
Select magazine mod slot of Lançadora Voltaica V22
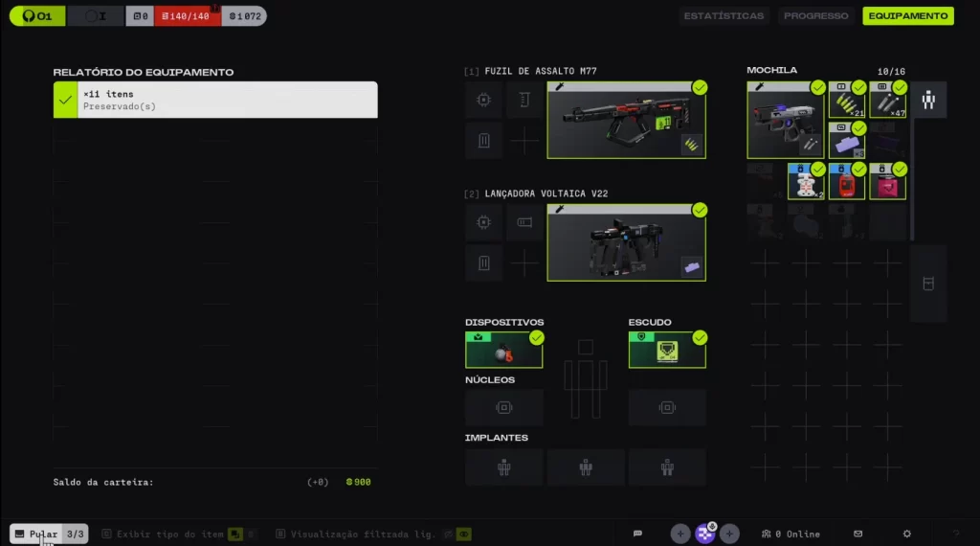[x=484, y=262]
